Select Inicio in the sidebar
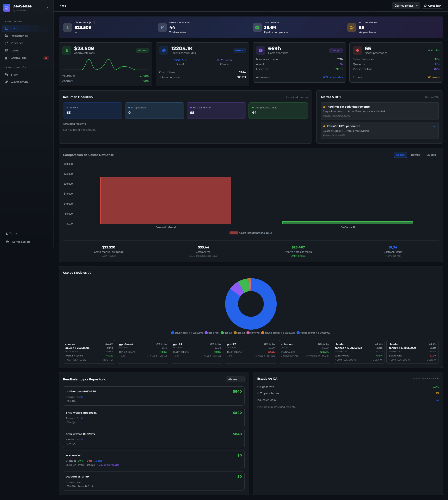Viewport: 448px width, 500px height. click(x=14, y=28)
